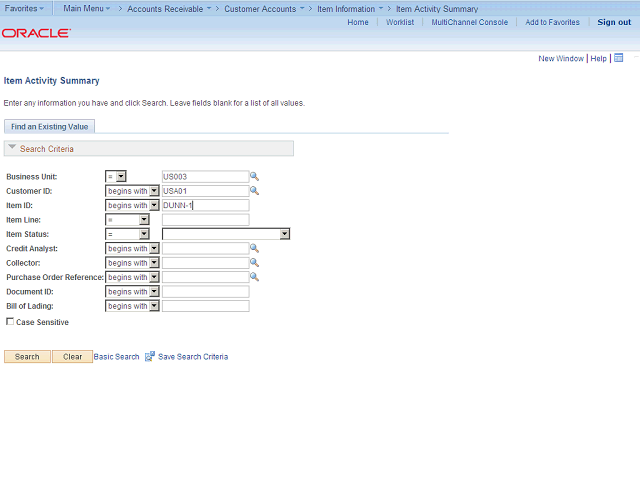The height and width of the screenshot is (480, 640).
Task: Select the Find an Existing Value tab
Action: click(x=49, y=127)
